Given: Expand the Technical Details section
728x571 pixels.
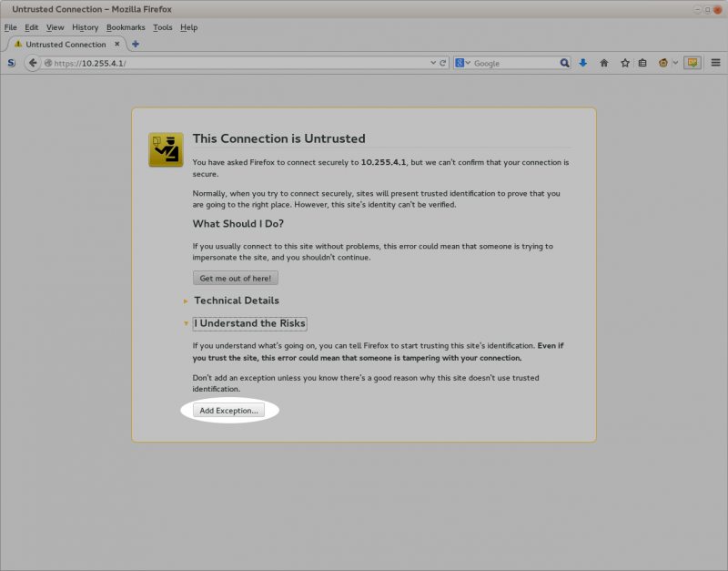Looking at the screenshot, I should 236,301.
